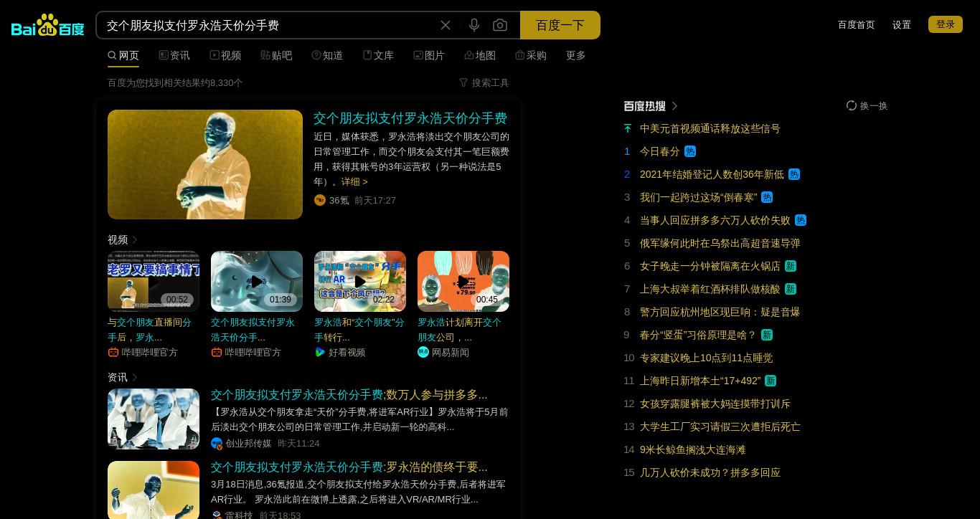Play the 01:39 video

257,281
